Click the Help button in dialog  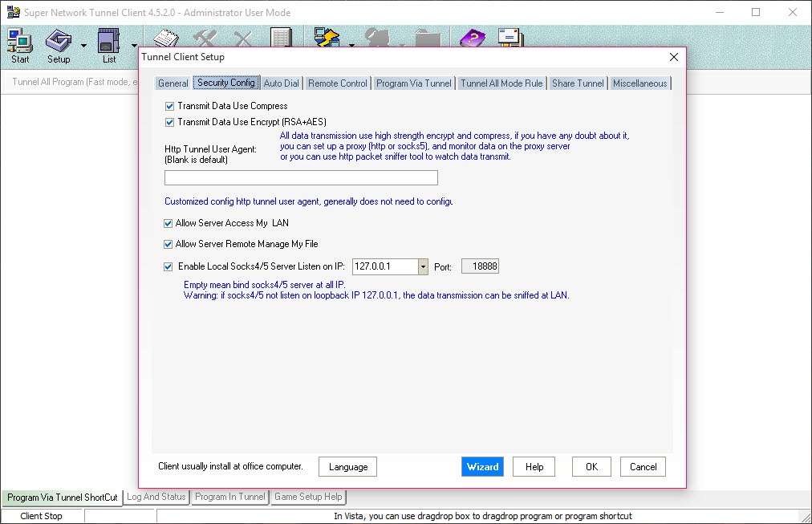pyautogui.click(x=534, y=467)
